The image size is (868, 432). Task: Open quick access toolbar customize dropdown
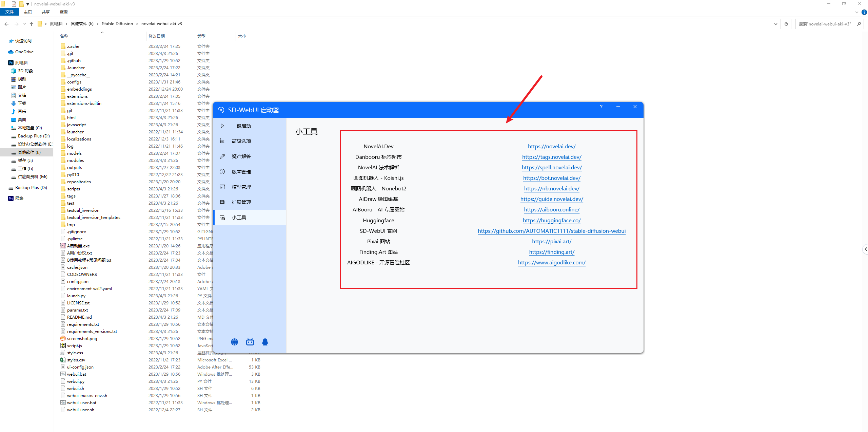click(28, 4)
